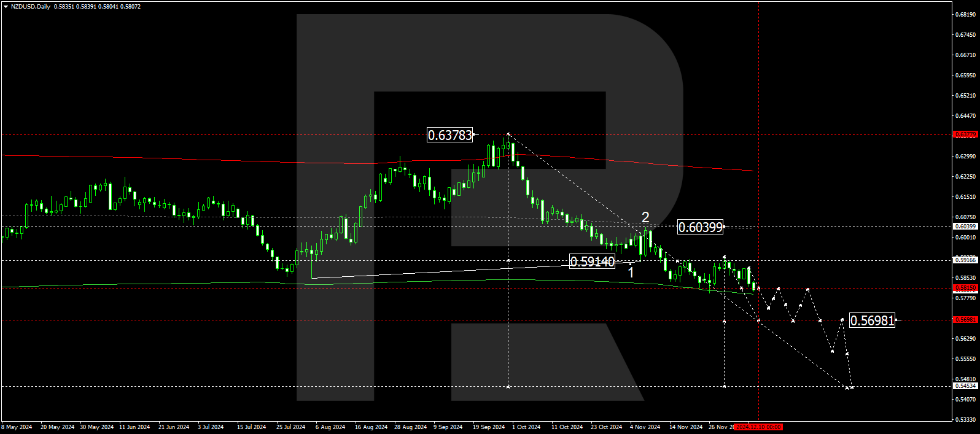Click the 19 Sep 2024 date label
The image size is (980, 434).
pos(489,427)
